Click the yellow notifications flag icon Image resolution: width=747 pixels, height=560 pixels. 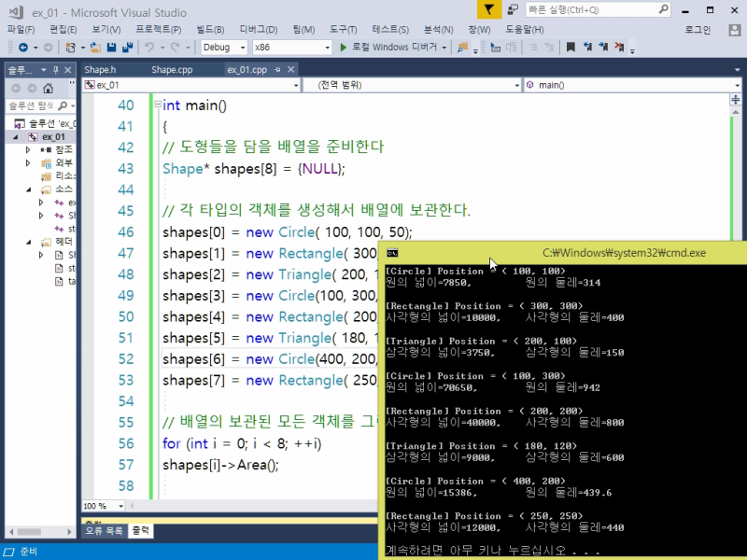pos(488,9)
